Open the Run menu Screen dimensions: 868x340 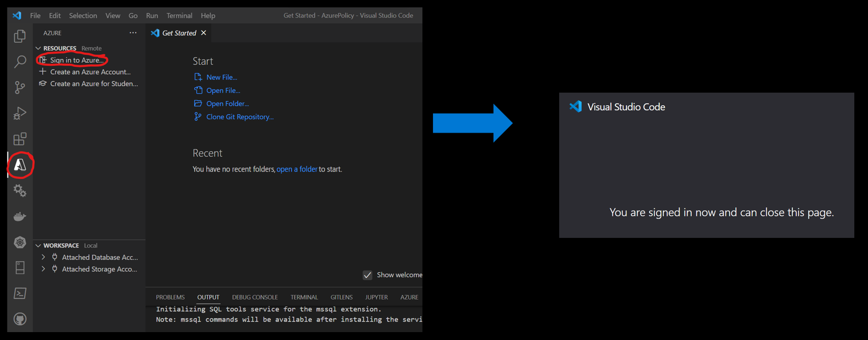coord(152,15)
